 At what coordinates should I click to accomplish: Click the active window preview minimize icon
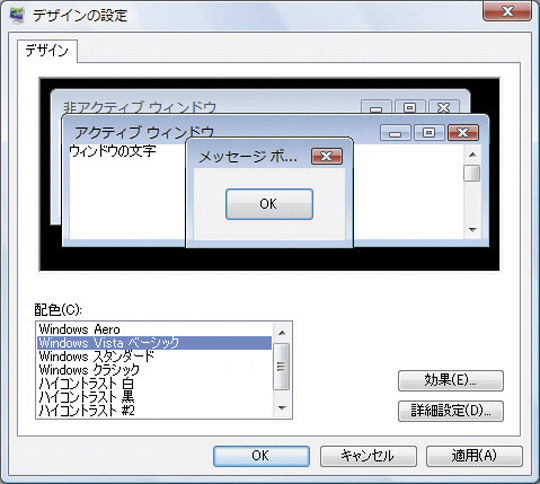click(395, 133)
